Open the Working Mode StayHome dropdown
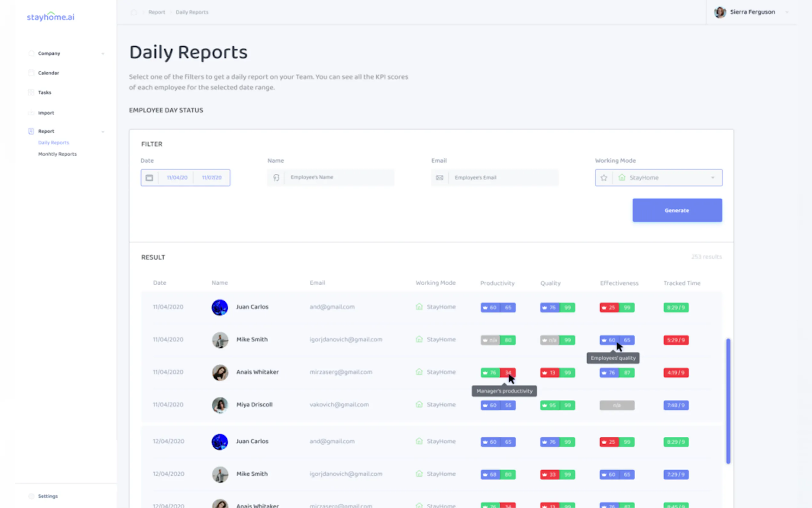This screenshot has height=508, width=812. click(x=712, y=178)
